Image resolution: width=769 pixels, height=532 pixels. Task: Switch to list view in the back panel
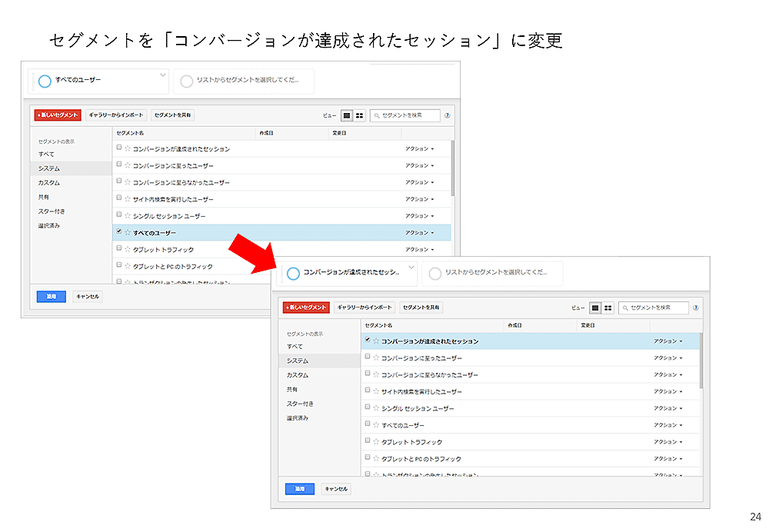click(347, 115)
